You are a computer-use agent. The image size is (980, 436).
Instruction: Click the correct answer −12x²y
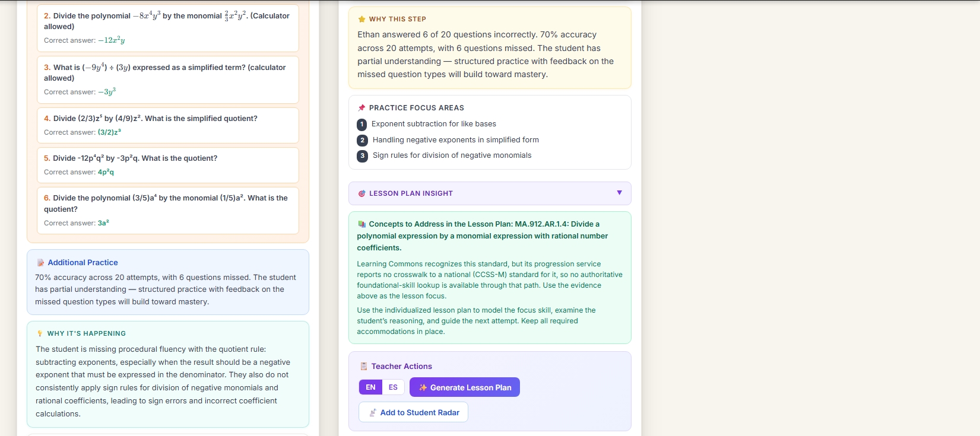click(x=112, y=40)
